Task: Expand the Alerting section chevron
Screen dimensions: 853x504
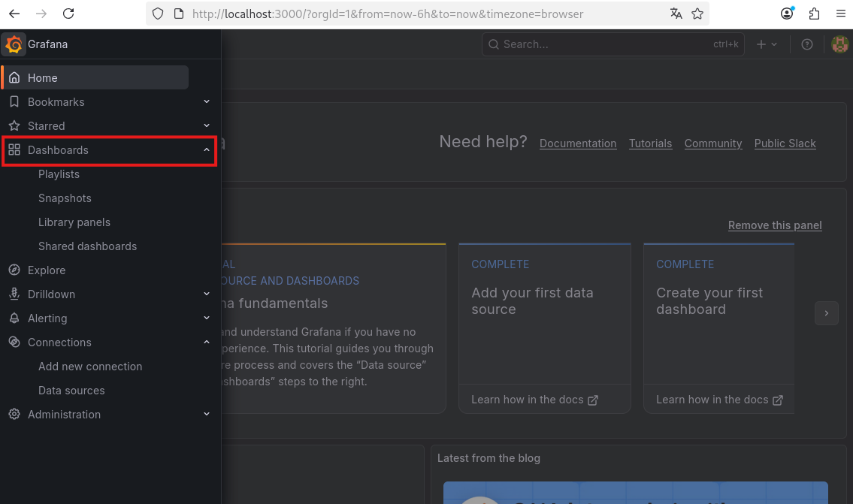Action: click(207, 318)
